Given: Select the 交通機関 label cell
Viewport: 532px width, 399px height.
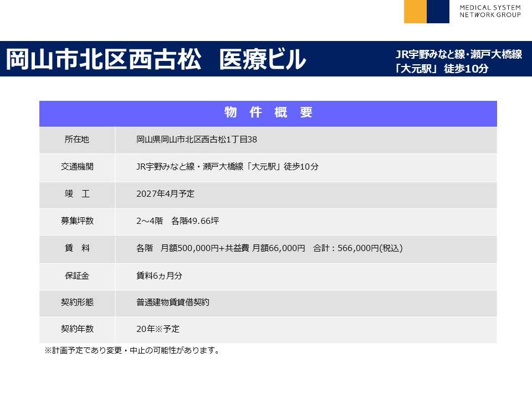Looking at the screenshot, I should (77, 167).
